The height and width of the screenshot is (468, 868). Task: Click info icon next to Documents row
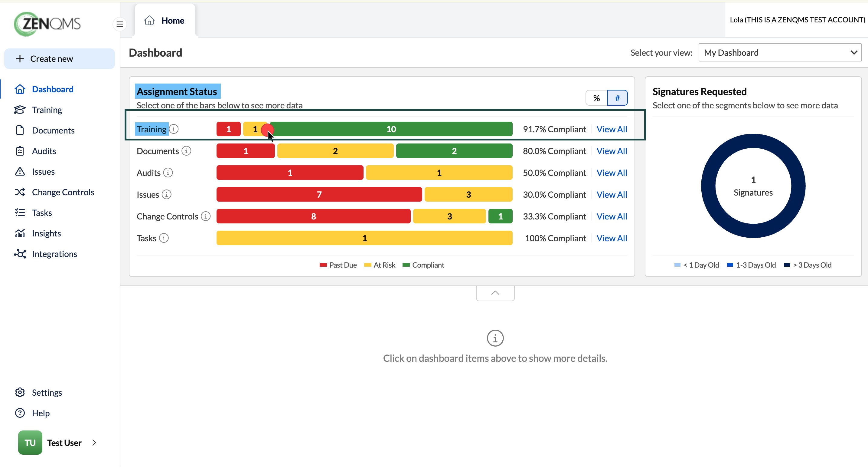[x=186, y=151]
